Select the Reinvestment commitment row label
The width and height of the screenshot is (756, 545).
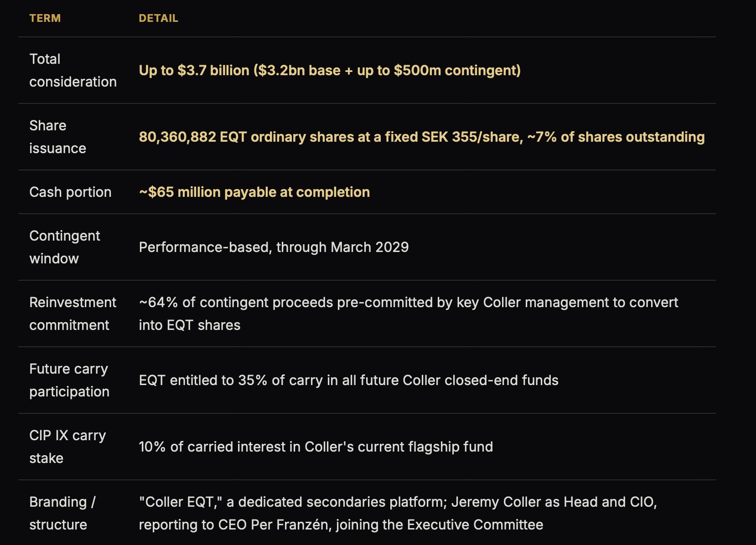73,314
